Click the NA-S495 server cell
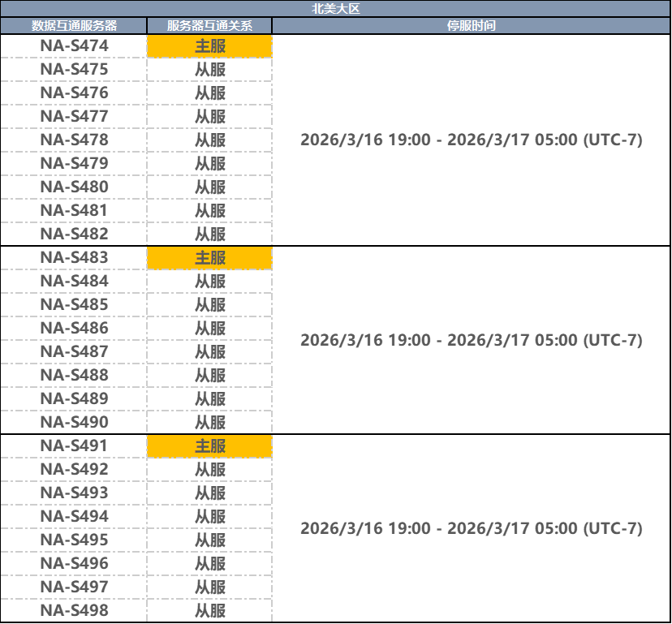Image resolution: width=672 pixels, height=624 pixels. 74,540
